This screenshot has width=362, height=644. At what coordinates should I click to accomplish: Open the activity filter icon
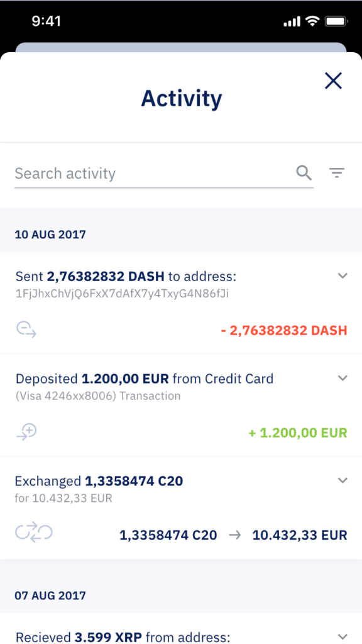coord(337,173)
